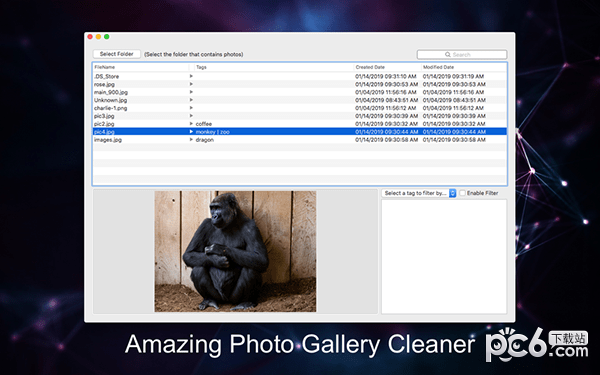Expand the triangle next to dragon tag
This screenshot has height=375, width=600.
[x=191, y=140]
